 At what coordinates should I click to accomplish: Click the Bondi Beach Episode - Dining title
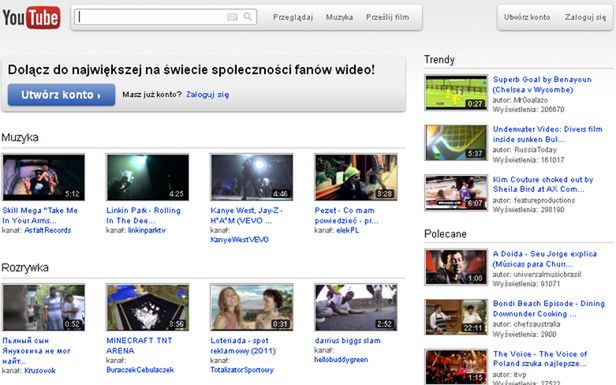pyautogui.click(x=549, y=308)
